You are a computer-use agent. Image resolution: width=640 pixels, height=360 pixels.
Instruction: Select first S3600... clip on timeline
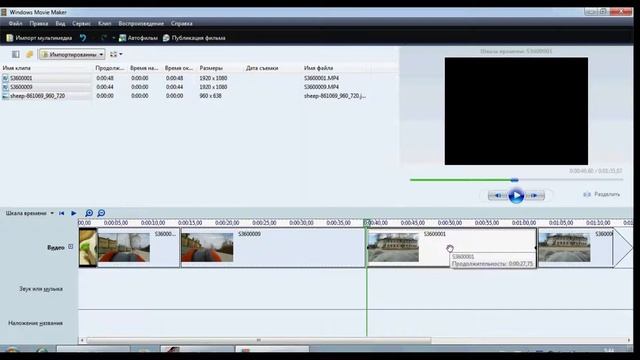point(138,248)
